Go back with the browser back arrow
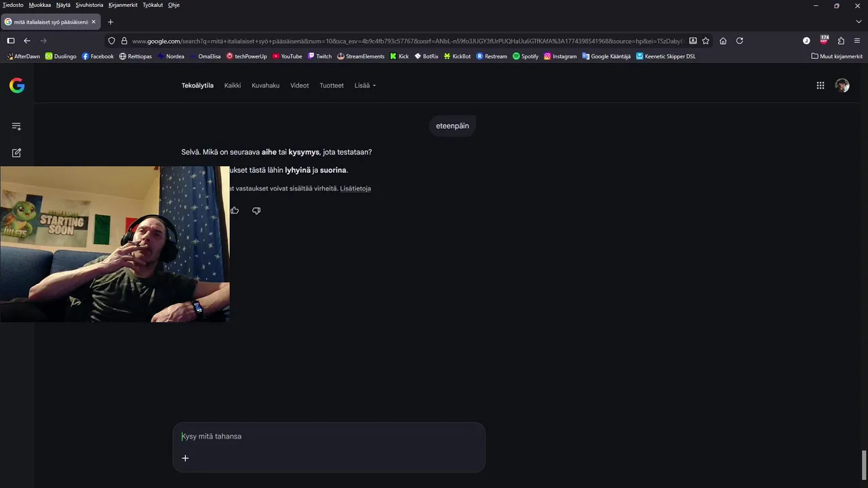 click(27, 41)
